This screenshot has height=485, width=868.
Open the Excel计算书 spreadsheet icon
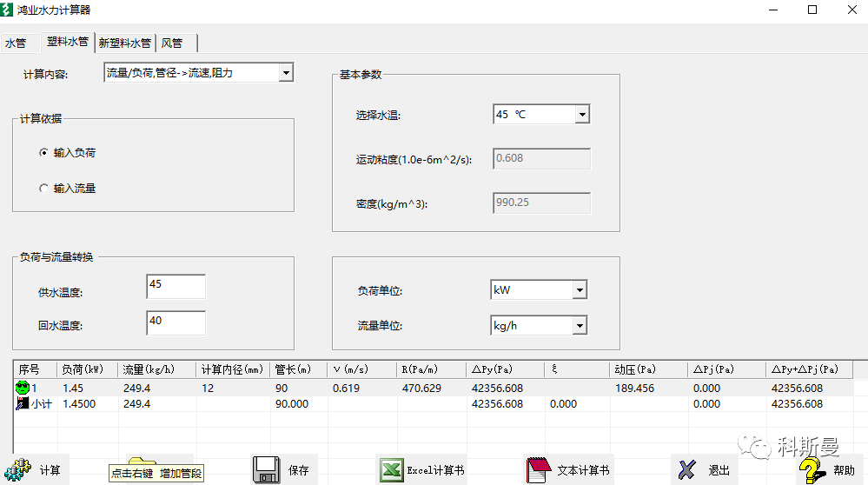tap(392, 469)
